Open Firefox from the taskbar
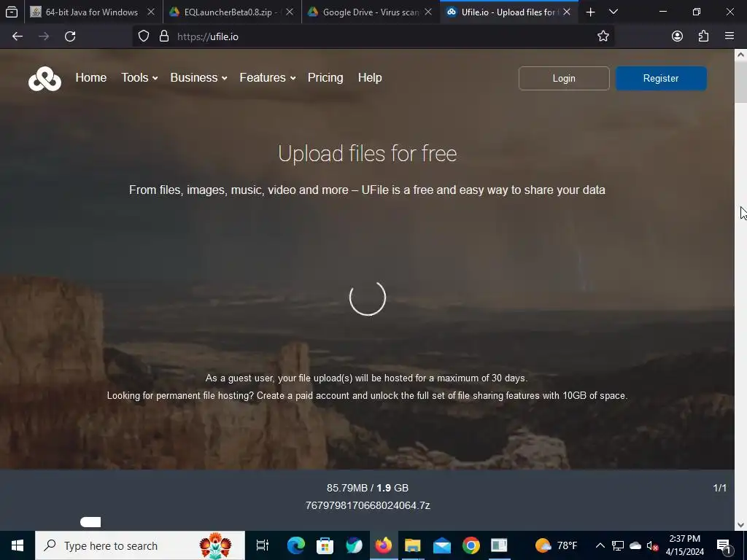Viewport: 747px width, 560px height. pos(384,545)
